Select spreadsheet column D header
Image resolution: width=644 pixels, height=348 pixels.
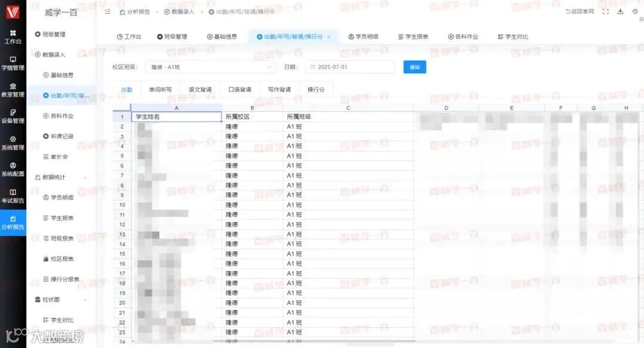447,108
